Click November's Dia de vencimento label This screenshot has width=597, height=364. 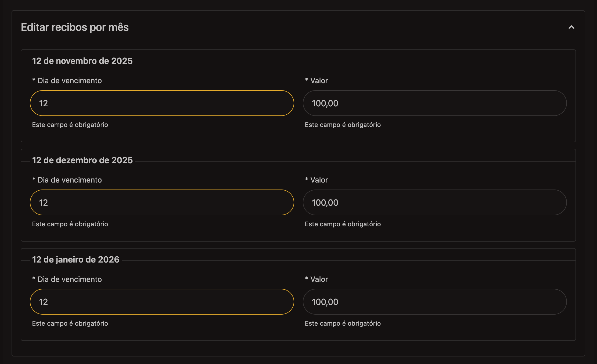69,81
